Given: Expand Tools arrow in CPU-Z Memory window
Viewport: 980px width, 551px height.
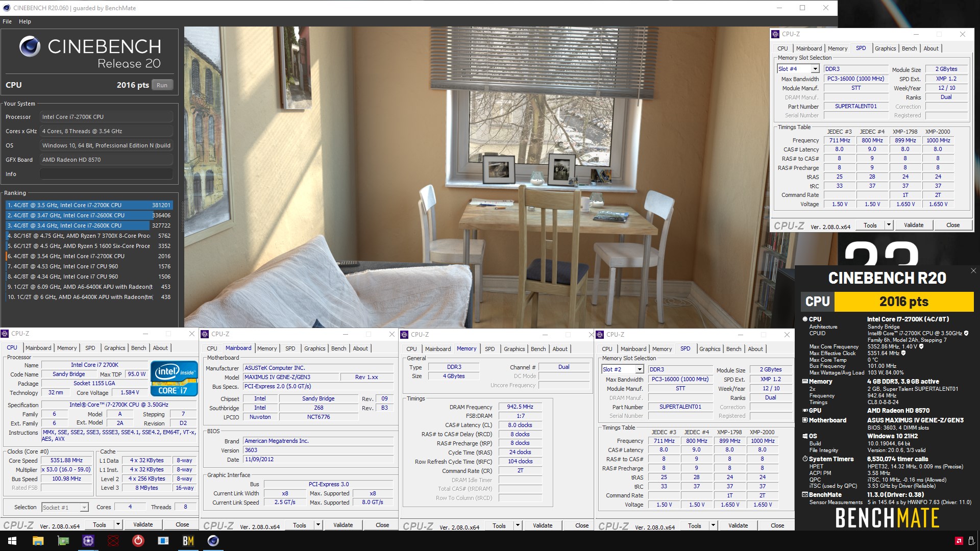Looking at the screenshot, I should (x=517, y=525).
